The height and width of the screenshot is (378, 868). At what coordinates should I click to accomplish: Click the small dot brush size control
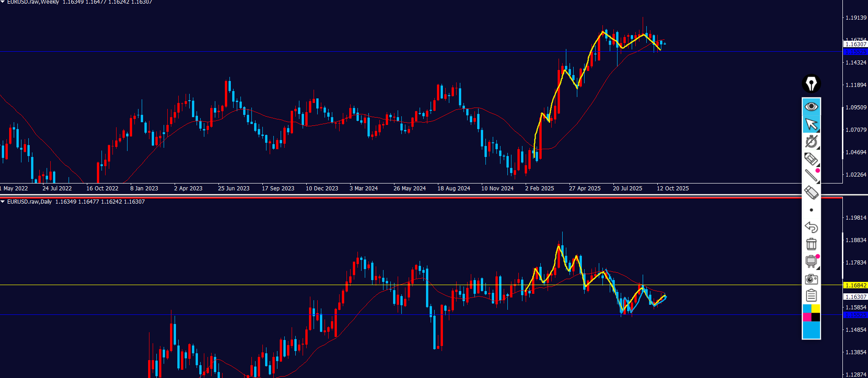(811, 210)
